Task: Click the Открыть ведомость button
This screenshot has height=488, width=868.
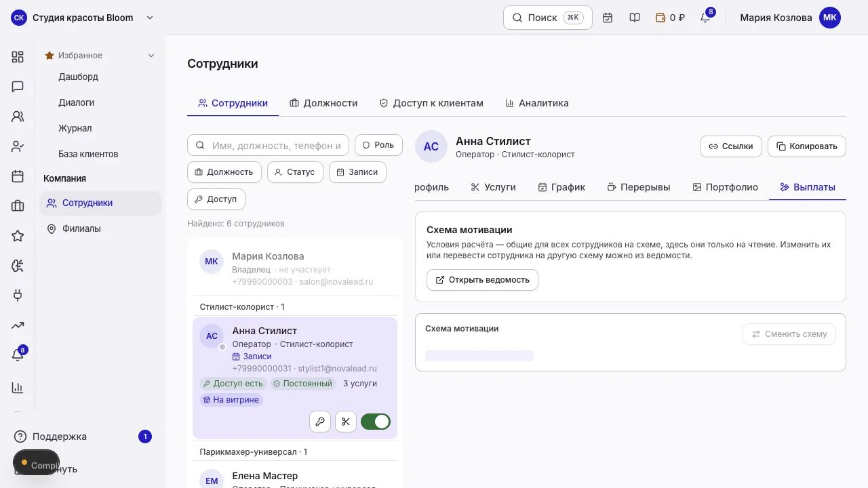Action: tap(482, 280)
